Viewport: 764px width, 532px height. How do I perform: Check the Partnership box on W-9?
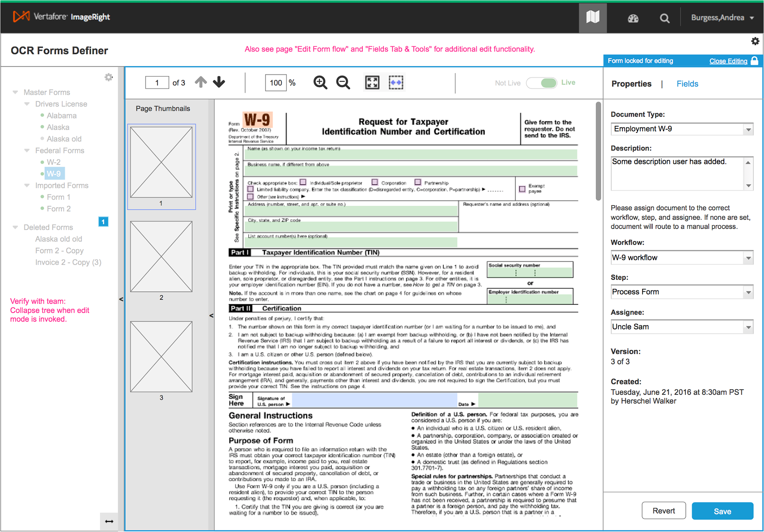click(x=418, y=182)
